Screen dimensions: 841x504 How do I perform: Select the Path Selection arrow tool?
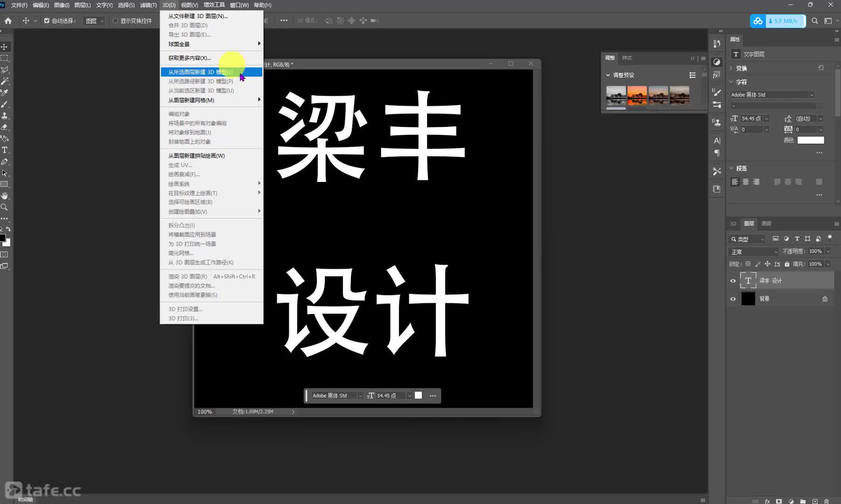[5, 173]
